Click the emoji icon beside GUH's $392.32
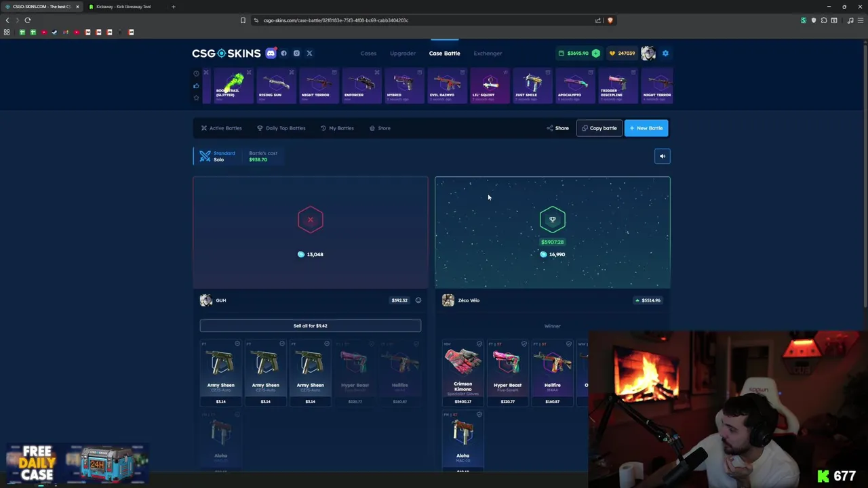 [x=418, y=300]
